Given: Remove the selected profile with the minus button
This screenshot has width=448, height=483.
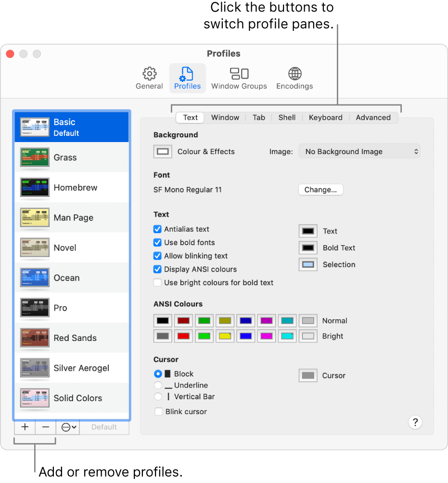Looking at the screenshot, I should click(x=45, y=427).
